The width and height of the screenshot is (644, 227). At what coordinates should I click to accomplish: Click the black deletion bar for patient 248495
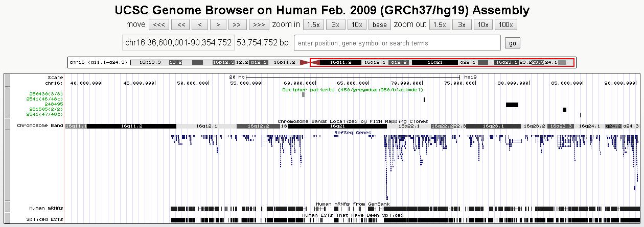(512, 105)
